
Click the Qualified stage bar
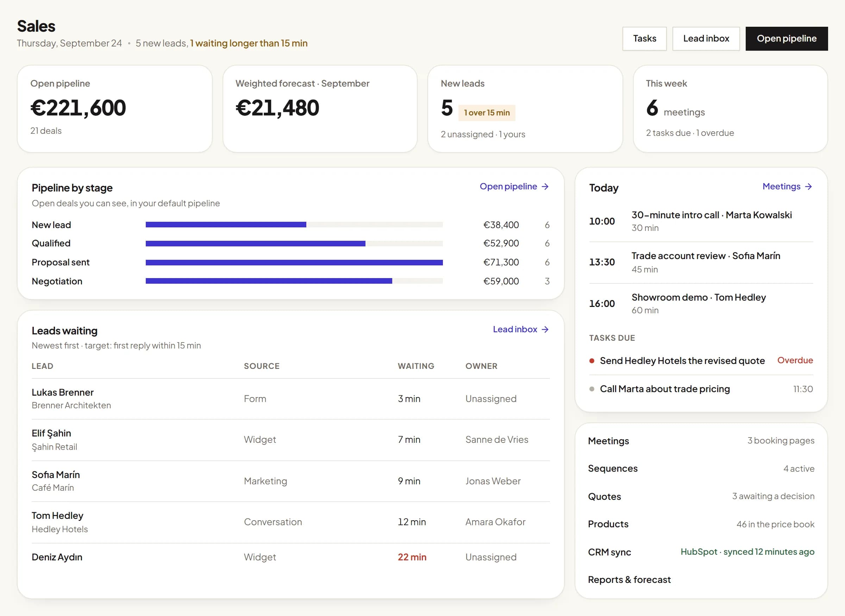pyautogui.click(x=294, y=243)
